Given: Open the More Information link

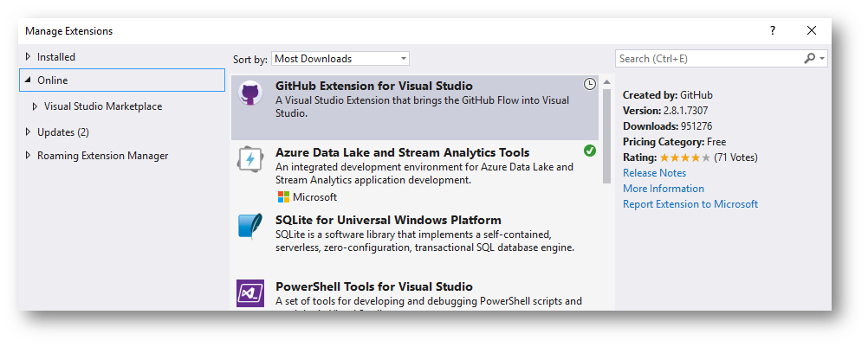Looking at the screenshot, I should (664, 189).
